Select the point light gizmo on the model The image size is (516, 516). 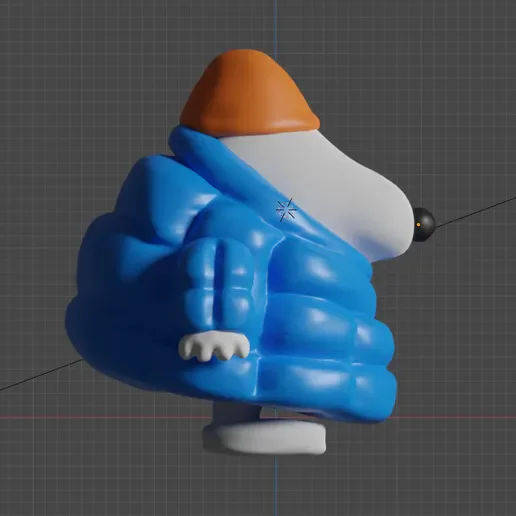coord(287,210)
